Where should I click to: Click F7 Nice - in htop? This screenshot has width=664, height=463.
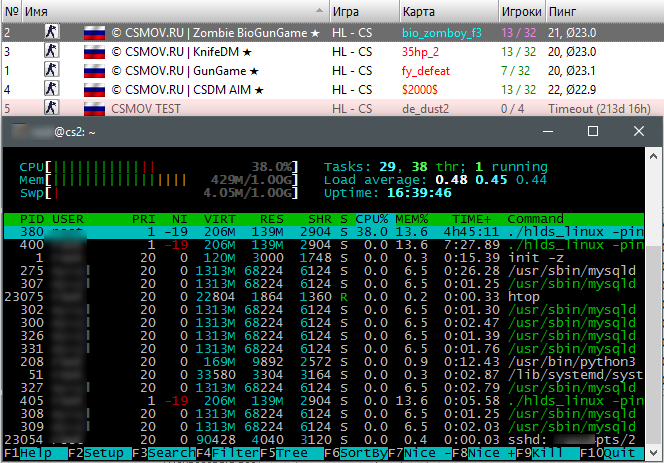pos(420,453)
